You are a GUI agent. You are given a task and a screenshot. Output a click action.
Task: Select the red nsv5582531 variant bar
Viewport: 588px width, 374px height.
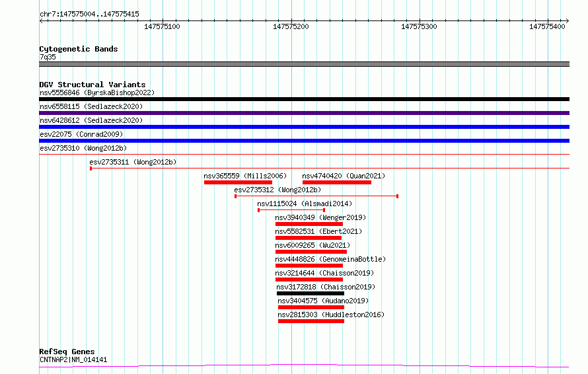(309, 238)
